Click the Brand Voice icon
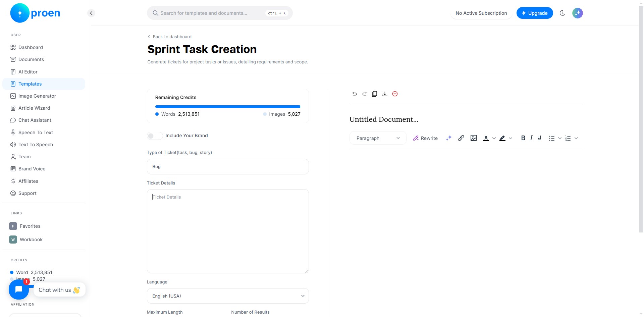 pyautogui.click(x=13, y=169)
